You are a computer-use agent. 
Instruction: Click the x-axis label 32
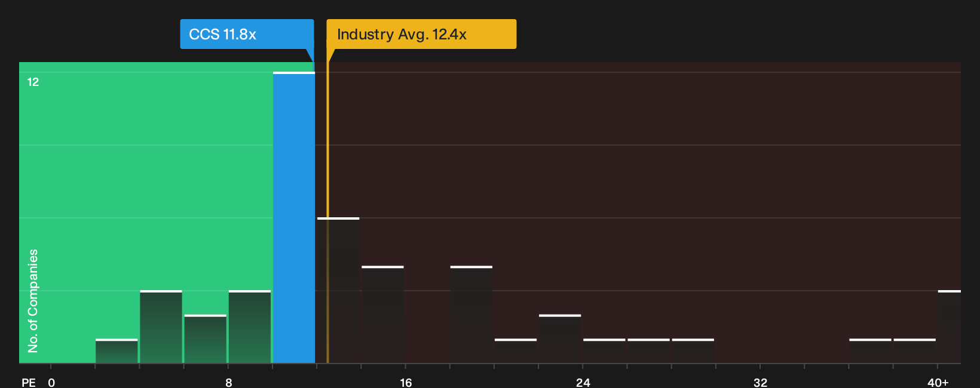click(x=760, y=382)
